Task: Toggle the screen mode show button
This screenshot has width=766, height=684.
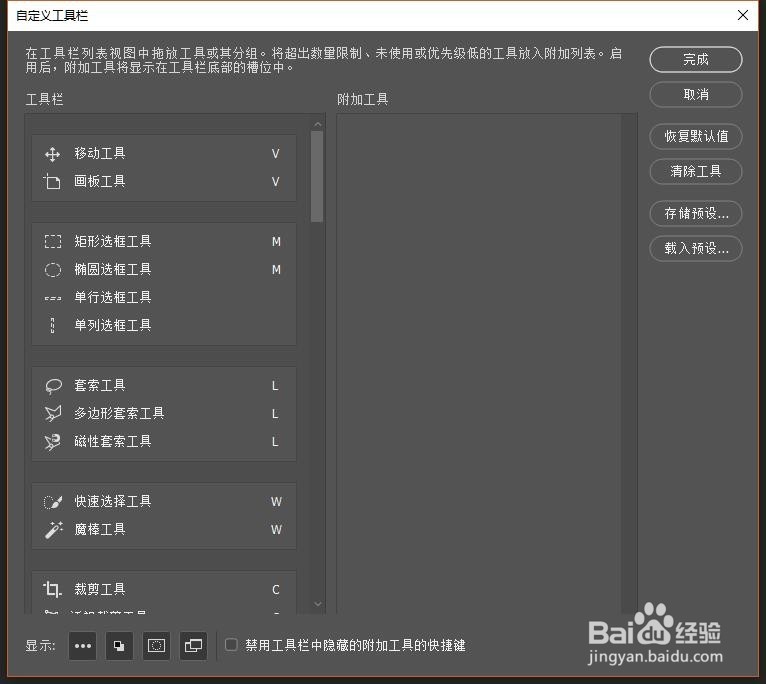Action: coord(193,646)
